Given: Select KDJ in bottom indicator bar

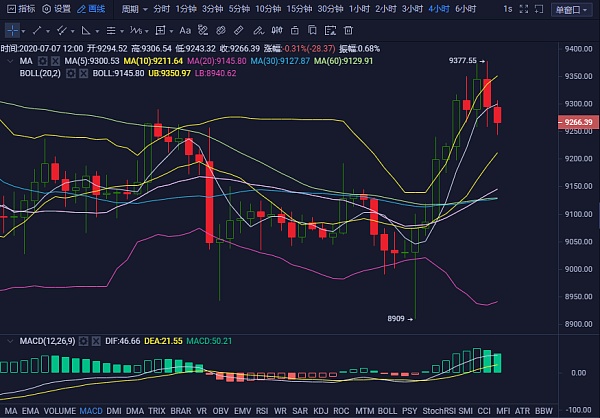Looking at the screenshot, I should 321,411.
